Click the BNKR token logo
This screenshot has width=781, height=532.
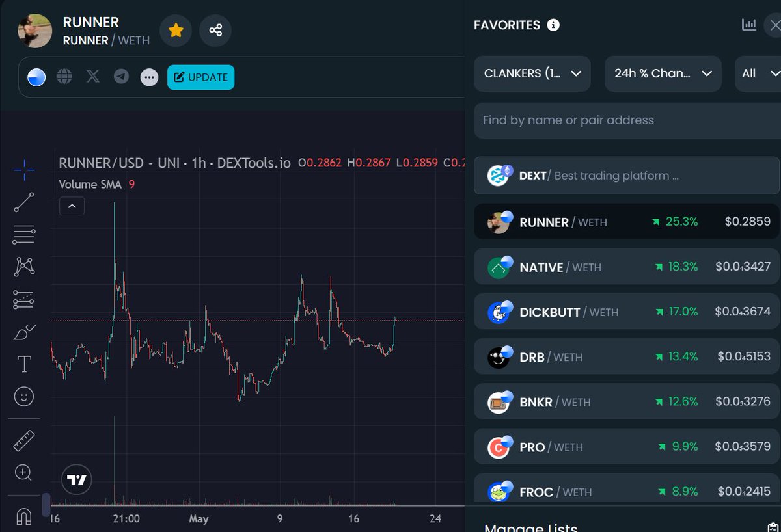point(499,403)
